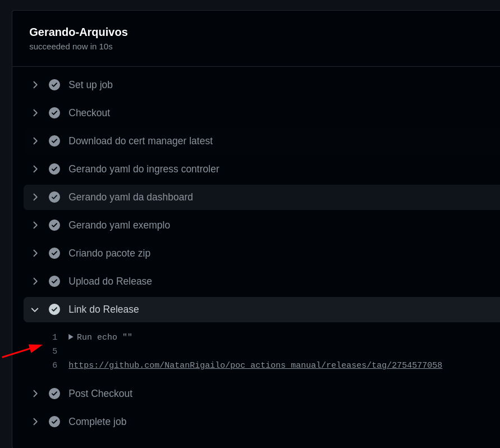The width and height of the screenshot is (500, 448).
Task: Select the checkmark next to Criando pacote zip
Action: pos(54,253)
